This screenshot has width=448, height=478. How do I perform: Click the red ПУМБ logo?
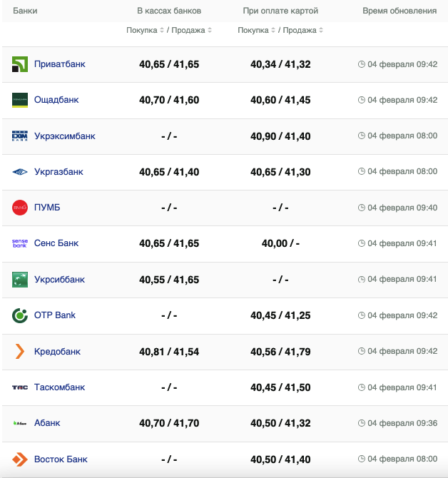[x=20, y=208]
